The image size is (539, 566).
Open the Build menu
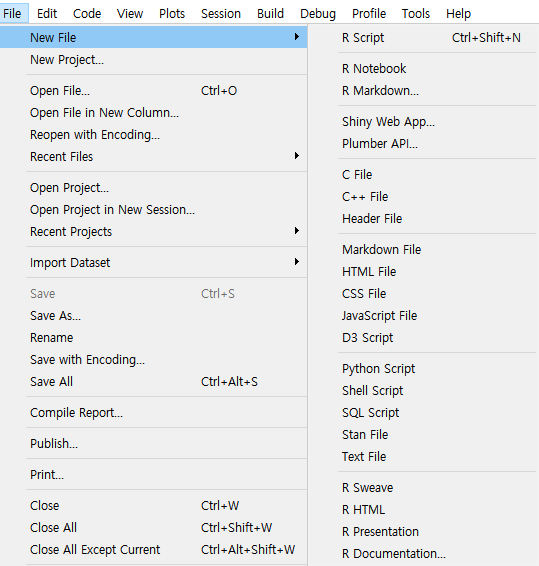pyautogui.click(x=270, y=14)
